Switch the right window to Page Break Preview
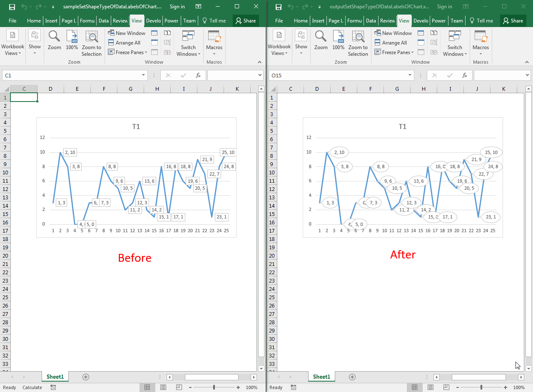Viewport: 533px width, 392px height. click(x=446, y=387)
